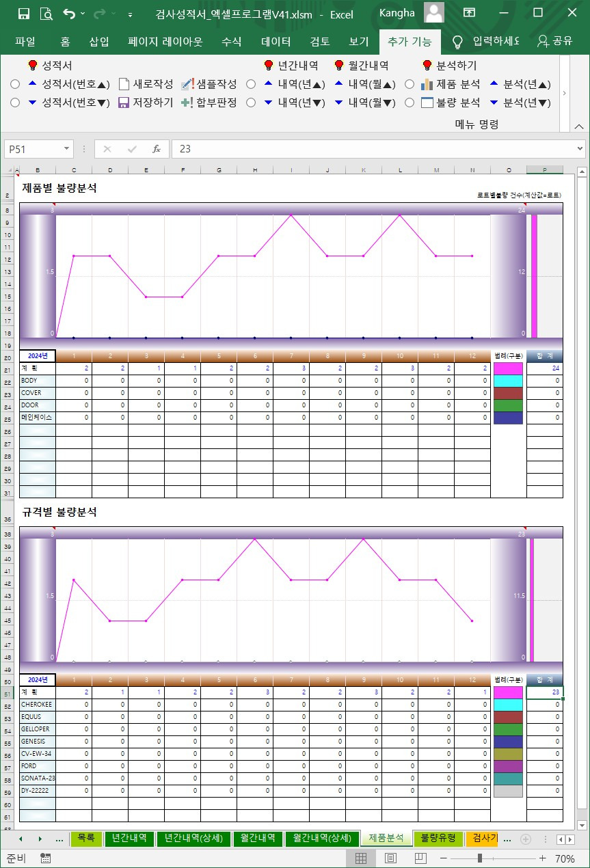Select radio button beside 내역(년▼)
This screenshot has height=868, width=590.
click(x=251, y=103)
